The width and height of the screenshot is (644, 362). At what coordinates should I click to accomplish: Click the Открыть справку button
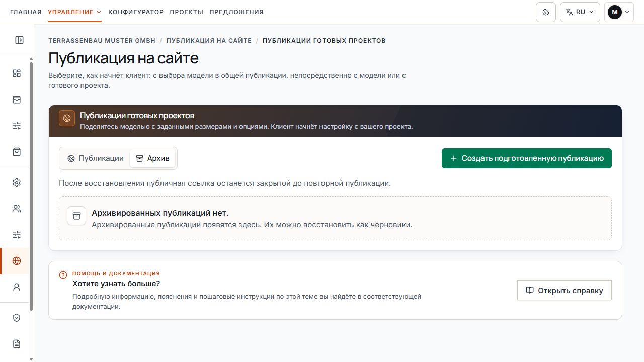pyautogui.click(x=565, y=290)
